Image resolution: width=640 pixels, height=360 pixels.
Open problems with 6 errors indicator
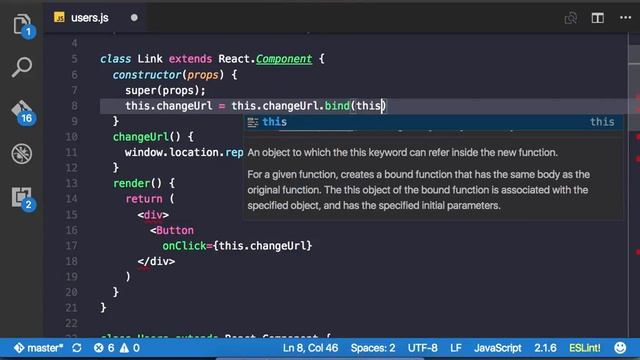[x=104, y=348]
